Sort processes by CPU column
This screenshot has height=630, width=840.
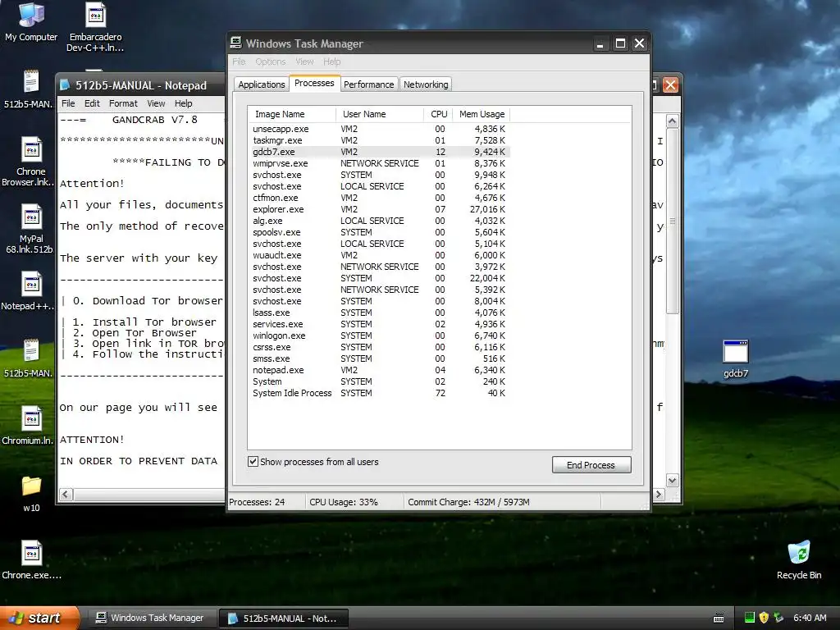pyautogui.click(x=438, y=114)
